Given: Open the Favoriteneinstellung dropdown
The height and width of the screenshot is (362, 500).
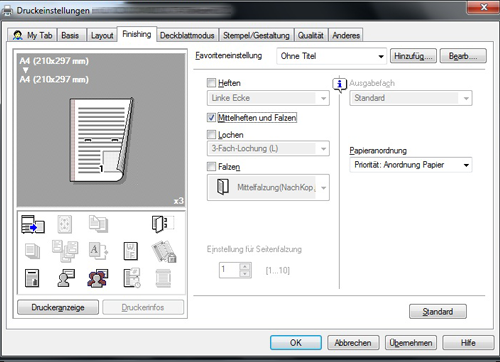Looking at the screenshot, I should click(x=331, y=56).
